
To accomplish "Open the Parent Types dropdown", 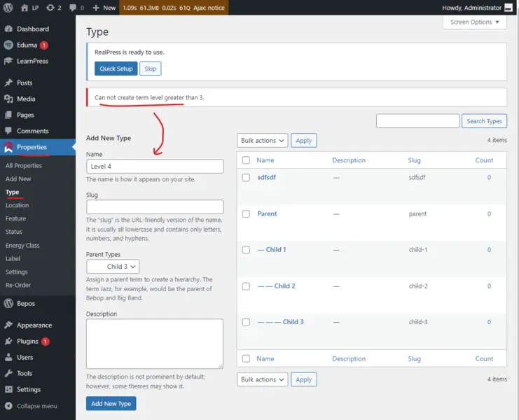I will (x=113, y=267).
